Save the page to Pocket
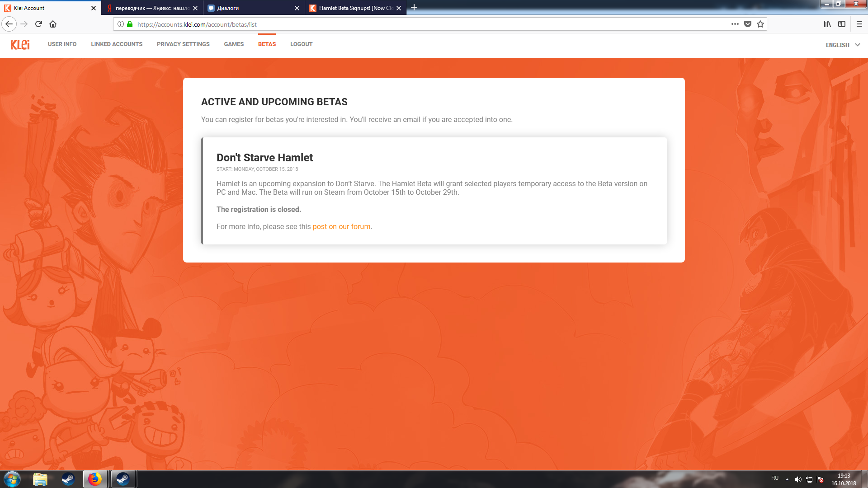 tap(748, 24)
